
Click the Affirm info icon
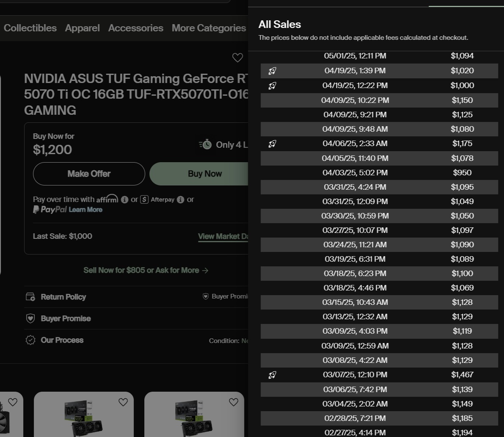[x=125, y=200]
